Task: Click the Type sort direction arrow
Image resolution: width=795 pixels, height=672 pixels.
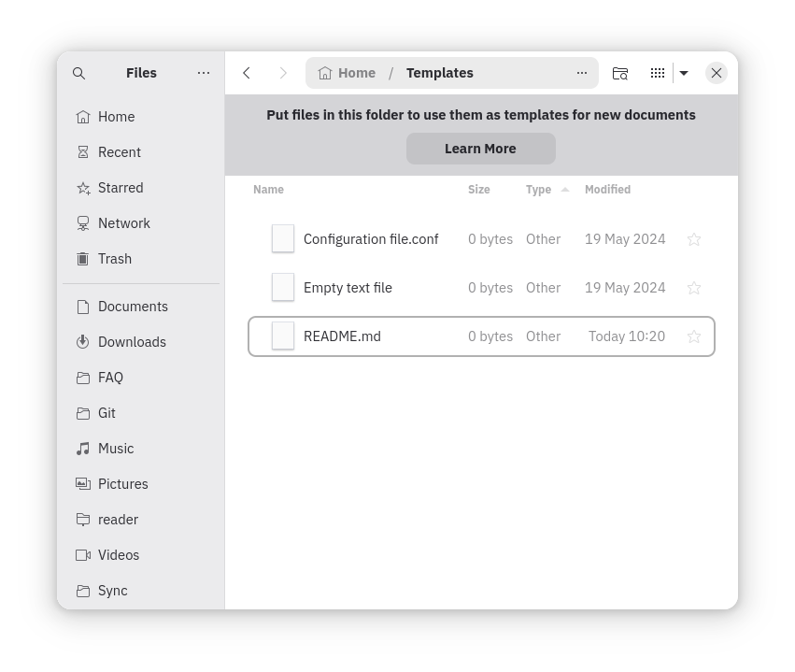Action: click(x=565, y=190)
